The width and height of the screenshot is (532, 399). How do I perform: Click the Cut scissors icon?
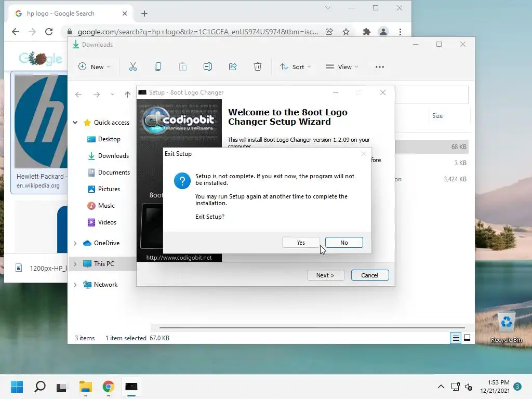click(x=133, y=67)
